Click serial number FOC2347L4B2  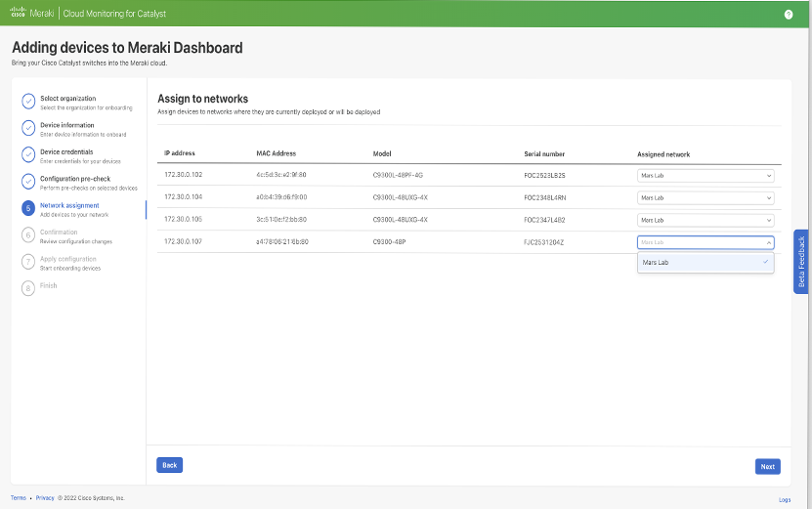point(544,220)
